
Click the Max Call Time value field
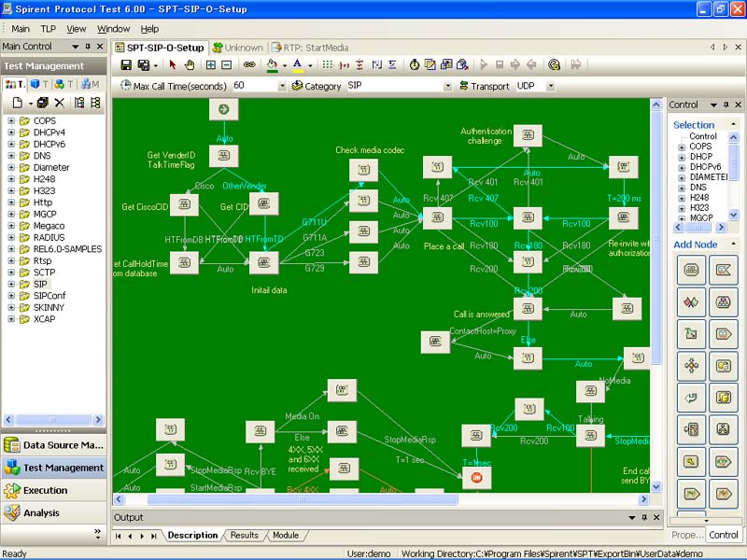point(255,86)
